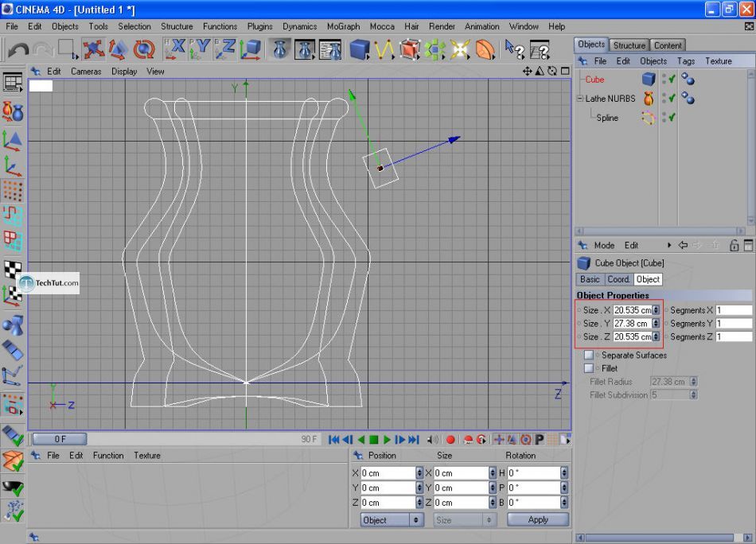Viewport: 756px width, 544px height.
Task: Toggle Y axis lock icon
Action: [x=200, y=49]
